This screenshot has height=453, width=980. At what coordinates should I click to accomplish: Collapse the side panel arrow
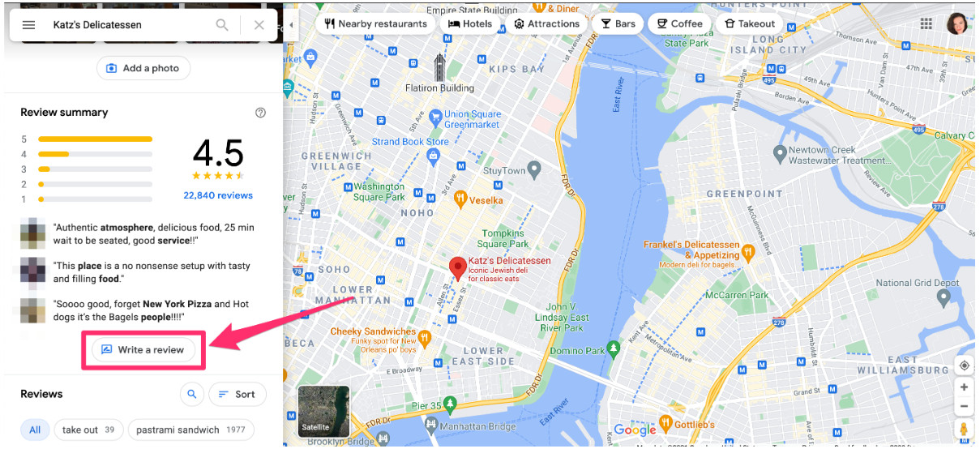point(291,24)
